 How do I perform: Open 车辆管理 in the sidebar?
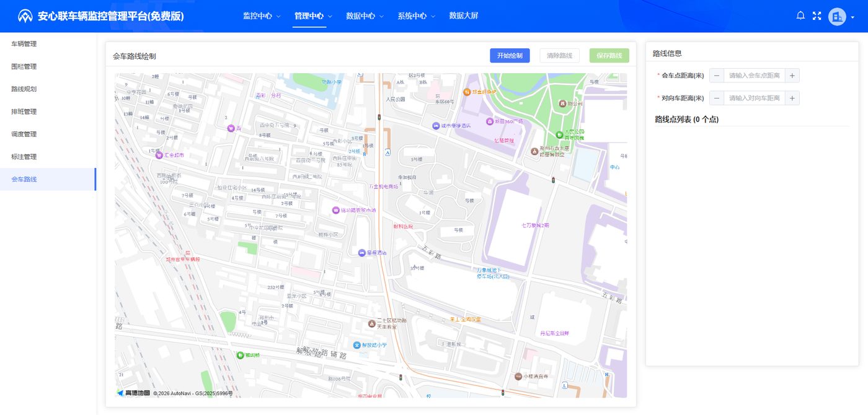tap(48, 44)
